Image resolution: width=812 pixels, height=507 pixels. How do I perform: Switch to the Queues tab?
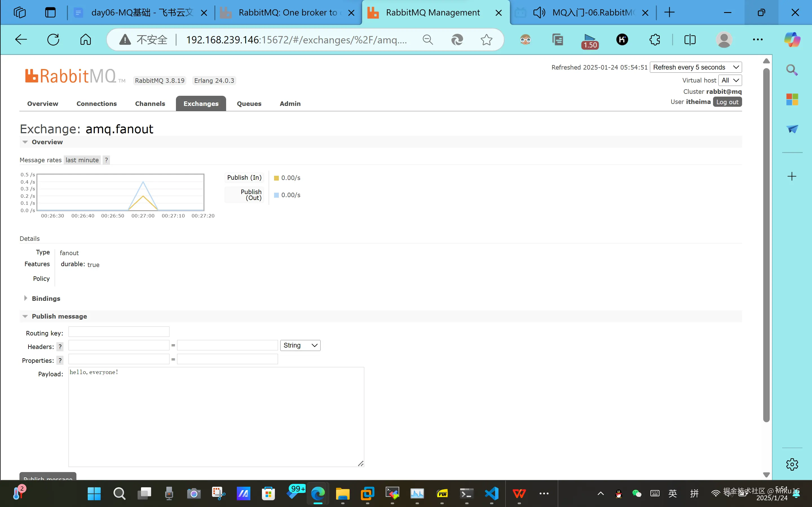click(249, 104)
